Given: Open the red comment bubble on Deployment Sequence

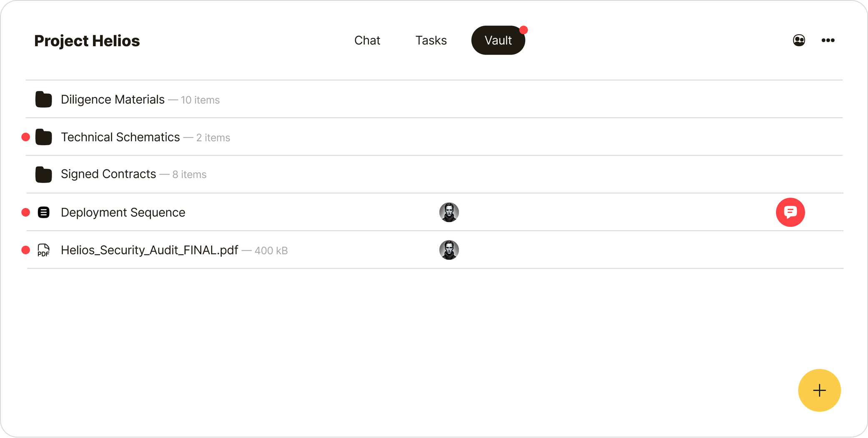Looking at the screenshot, I should [x=790, y=212].
